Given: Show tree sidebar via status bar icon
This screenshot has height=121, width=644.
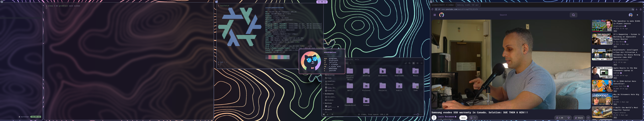Looking at the screenshot, I should tap(327, 115).
